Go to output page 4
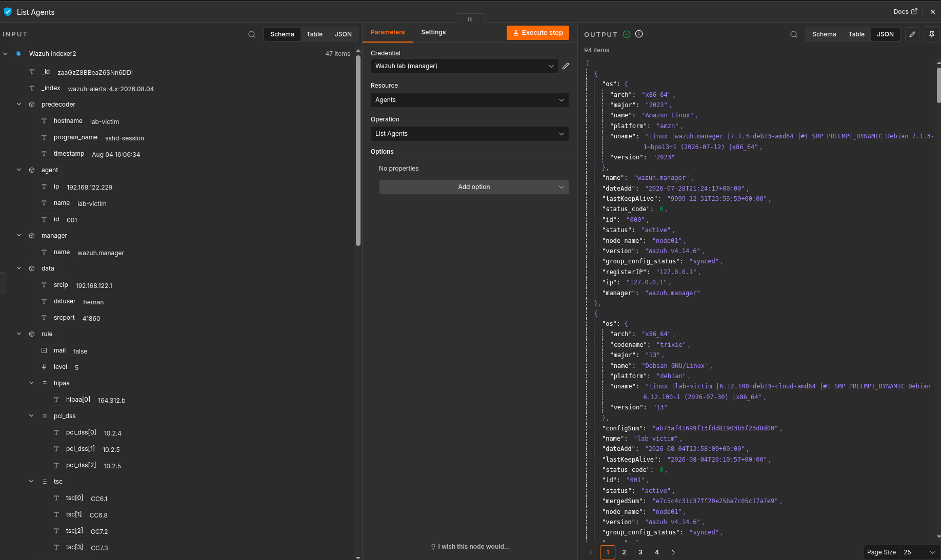Viewport: 941px width, 560px height. point(657,552)
